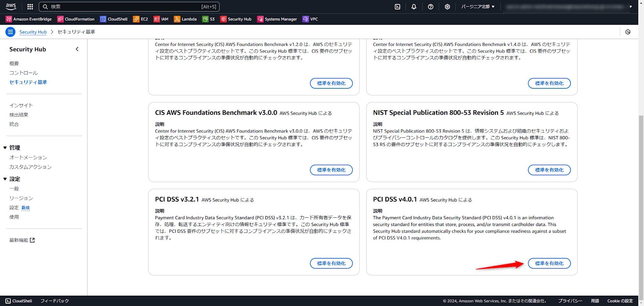644x306 pixels.
Task: Enable the CIS Benchmark v3.0.0 standard
Action: pyautogui.click(x=331, y=170)
